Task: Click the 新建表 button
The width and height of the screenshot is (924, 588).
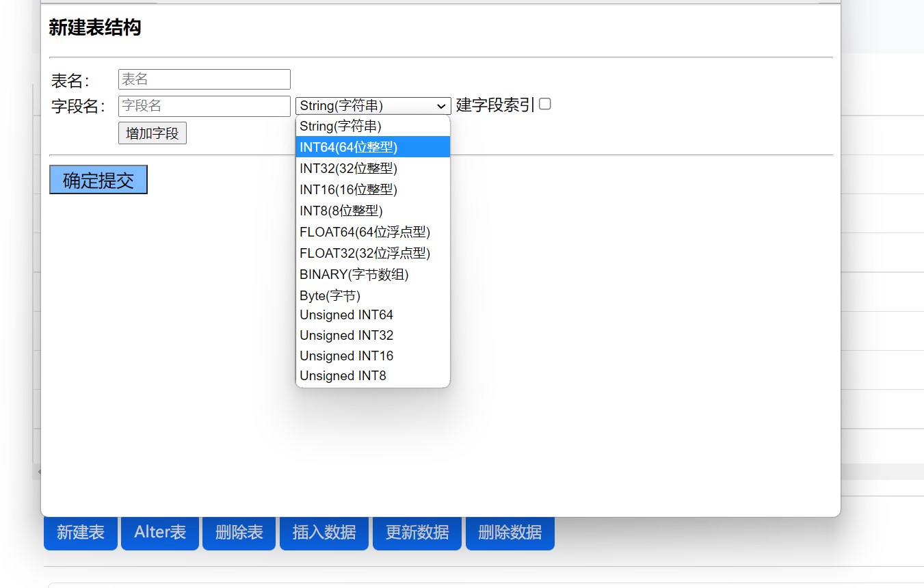Action: click(x=81, y=533)
